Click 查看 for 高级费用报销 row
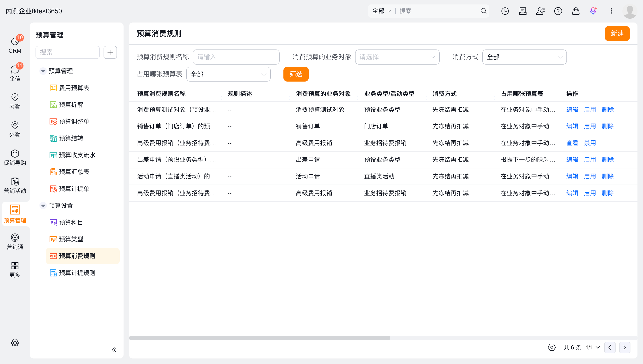 coord(572,143)
